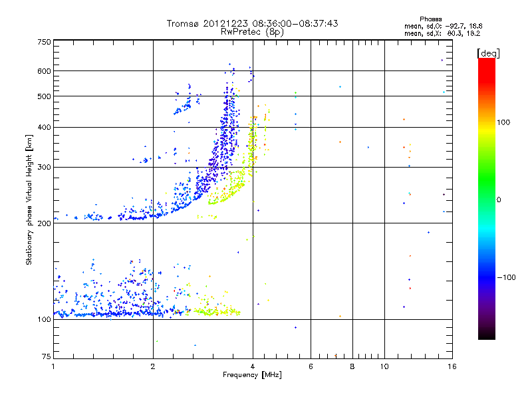Image resolution: width=532 pixels, height=399 pixels.
Task: Click the x-axis tick label '6'
Action: pyautogui.click(x=311, y=366)
